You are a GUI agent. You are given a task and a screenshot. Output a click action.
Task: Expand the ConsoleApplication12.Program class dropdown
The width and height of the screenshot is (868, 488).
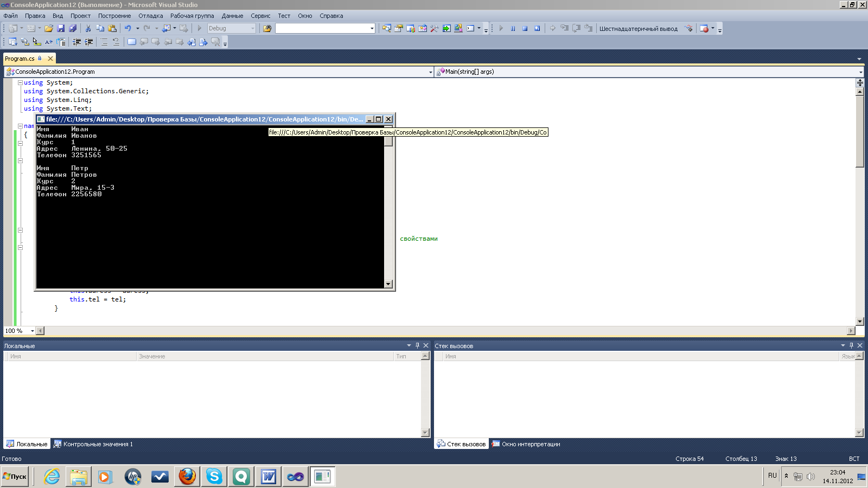(x=430, y=72)
